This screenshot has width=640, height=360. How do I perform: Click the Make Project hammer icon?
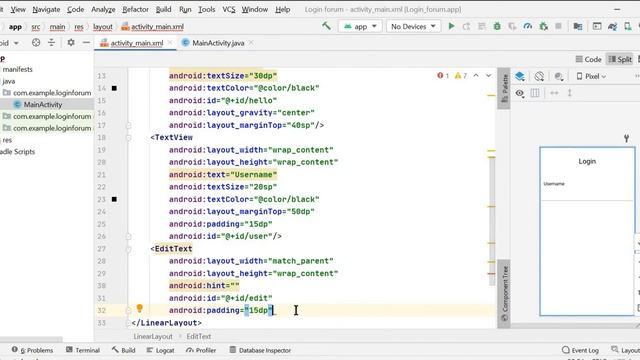pyautogui.click(x=326, y=26)
